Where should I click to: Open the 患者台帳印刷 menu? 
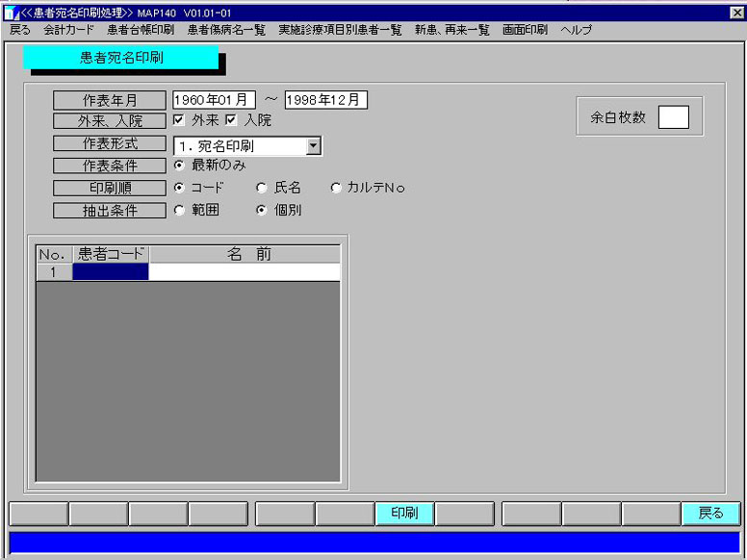[x=141, y=30]
